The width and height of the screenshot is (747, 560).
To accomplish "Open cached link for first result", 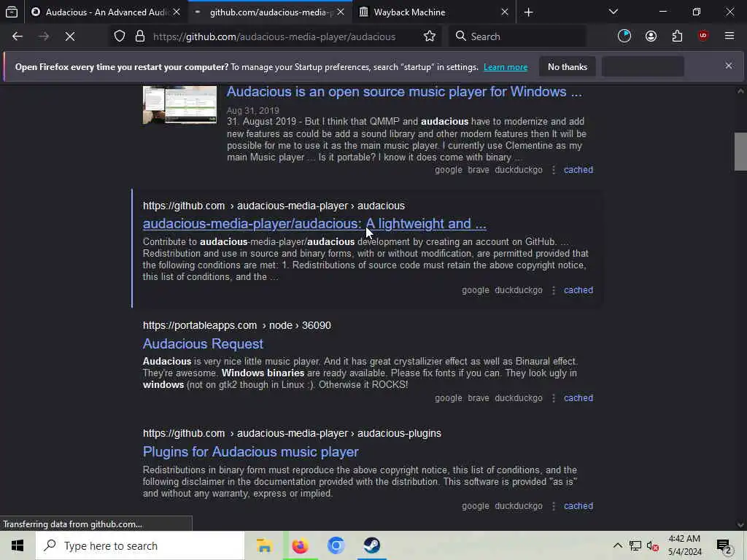I will coord(578,170).
